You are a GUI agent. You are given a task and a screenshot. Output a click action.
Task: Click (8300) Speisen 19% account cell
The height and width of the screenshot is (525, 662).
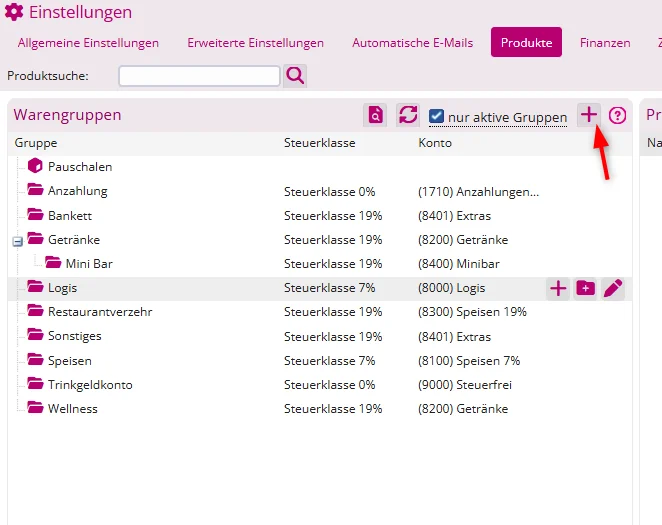[x=472, y=312]
